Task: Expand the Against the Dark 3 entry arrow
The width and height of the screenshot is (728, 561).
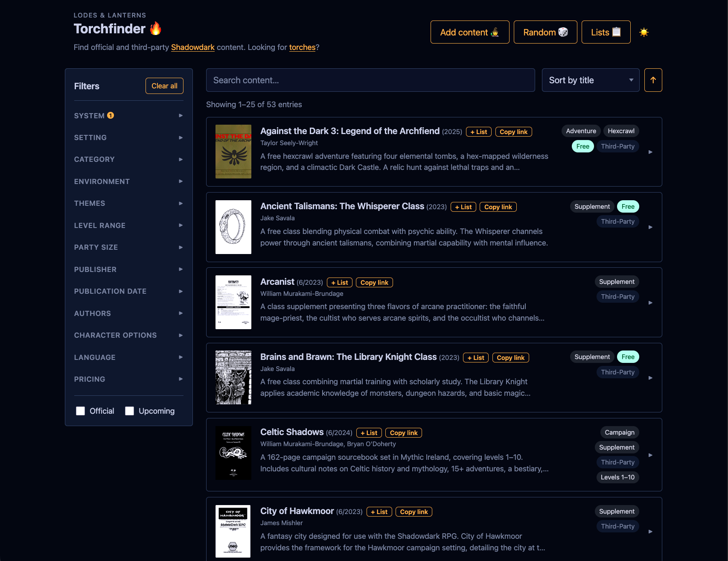Action: [650, 152]
